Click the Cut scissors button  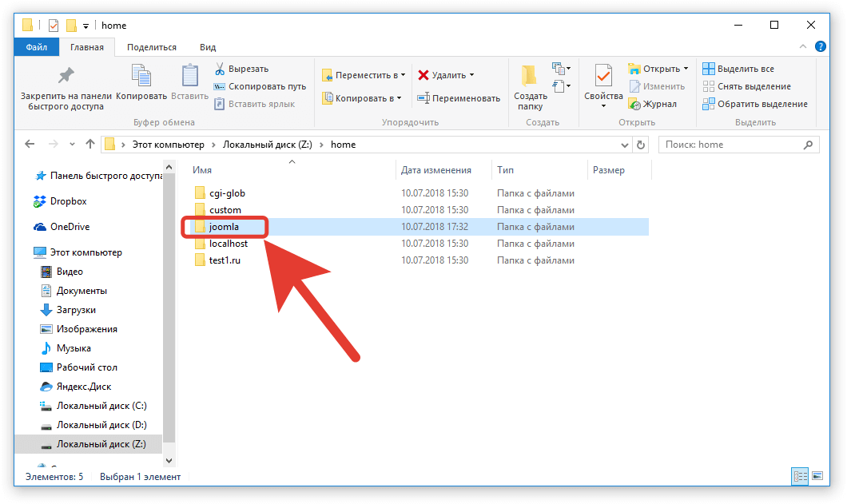[x=220, y=69]
